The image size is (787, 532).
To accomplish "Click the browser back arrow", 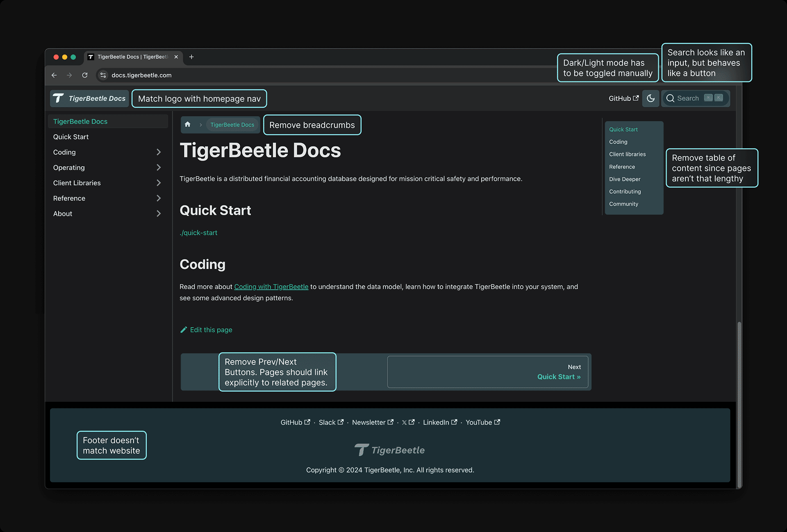I will tap(54, 75).
